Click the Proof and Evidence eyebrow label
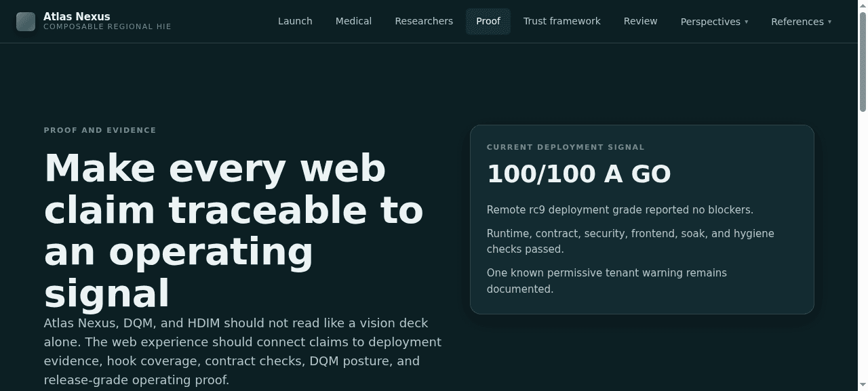The width and height of the screenshot is (868, 391). coord(100,130)
